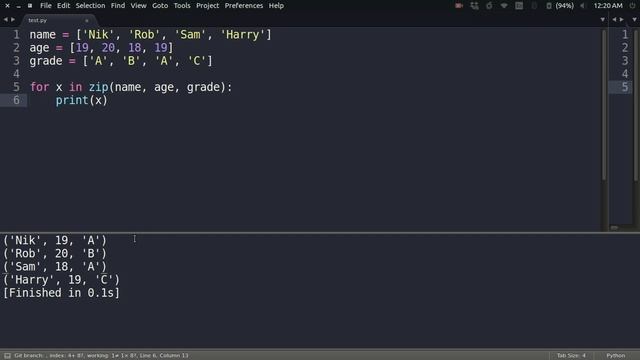This screenshot has width=640, height=360.
Task: Open the Python syntax selector
Action: pos(616,356)
